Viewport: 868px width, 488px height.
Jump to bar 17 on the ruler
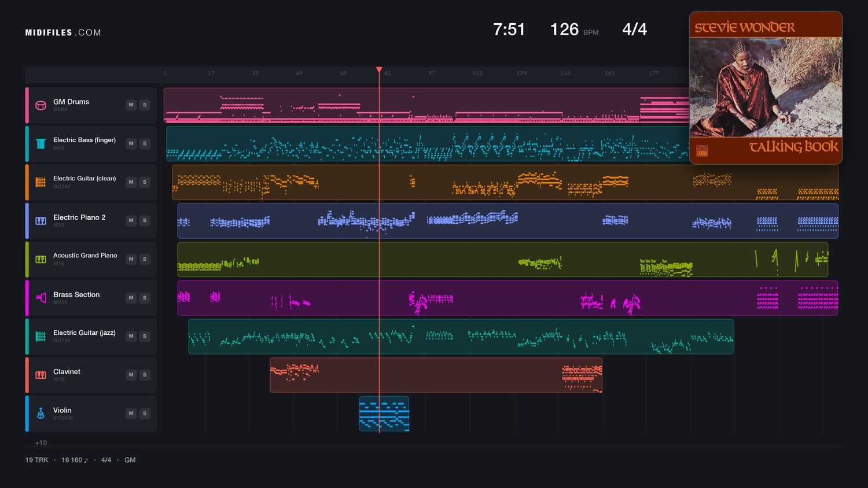click(x=211, y=73)
